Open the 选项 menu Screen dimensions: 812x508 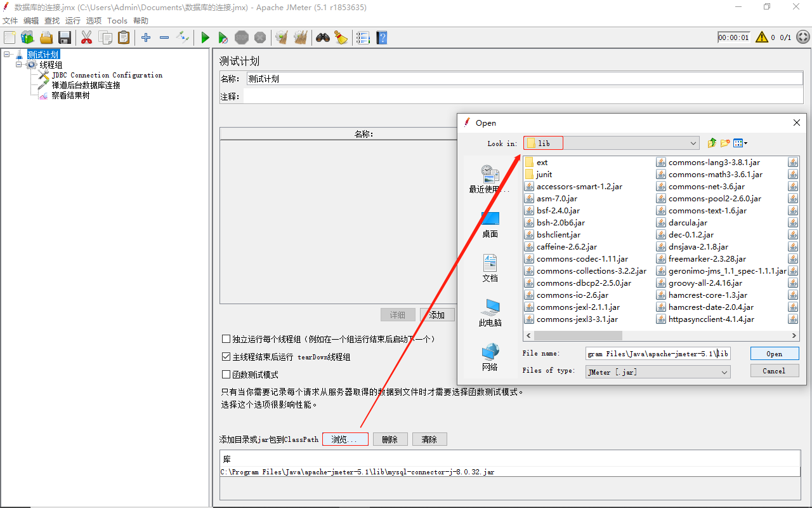[94, 20]
